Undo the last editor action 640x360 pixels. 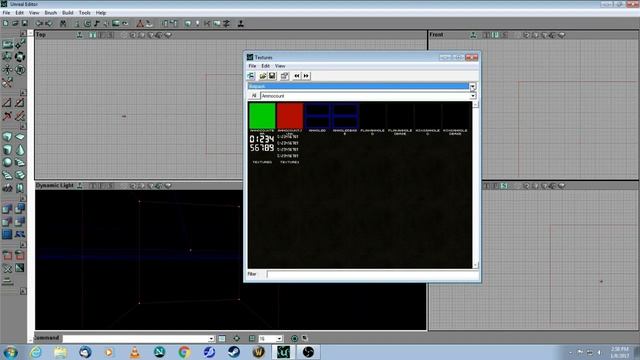point(39,24)
